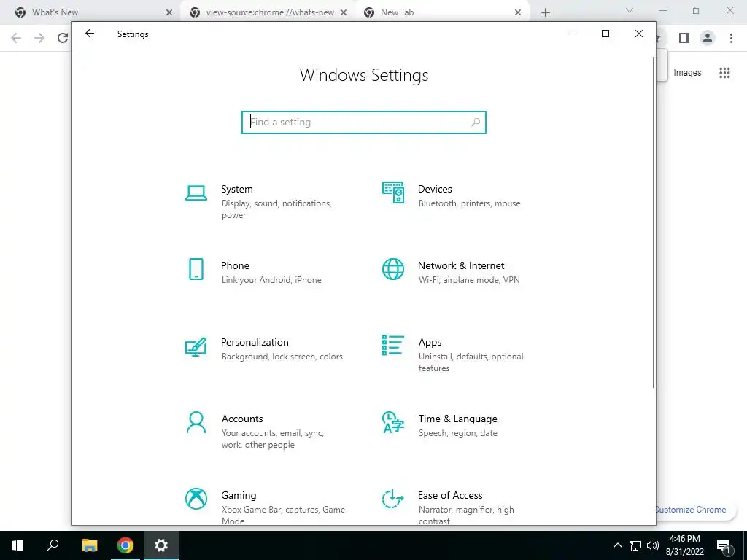This screenshot has width=747, height=560.
Task: Open the Phone settings icon
Action: tap(196, 269)
